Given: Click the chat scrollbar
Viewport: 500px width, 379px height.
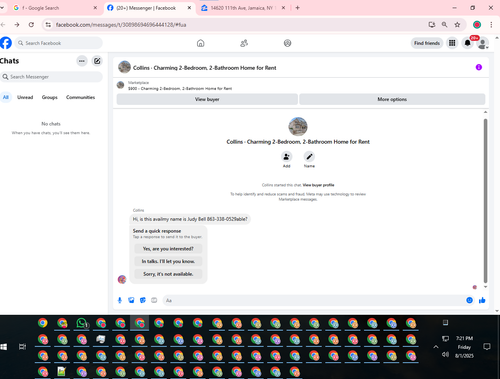Looking at the screenshot, I should tap(485, 200).
